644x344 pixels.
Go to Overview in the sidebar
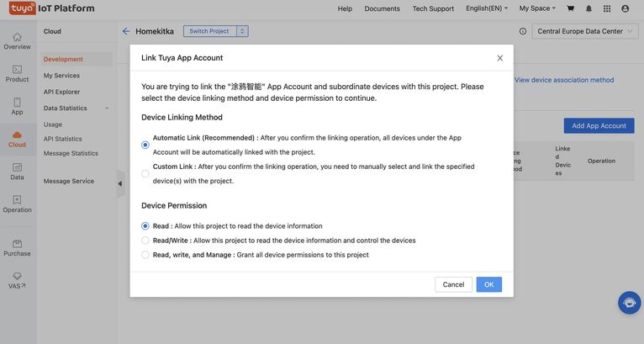[x=17, y=40]
